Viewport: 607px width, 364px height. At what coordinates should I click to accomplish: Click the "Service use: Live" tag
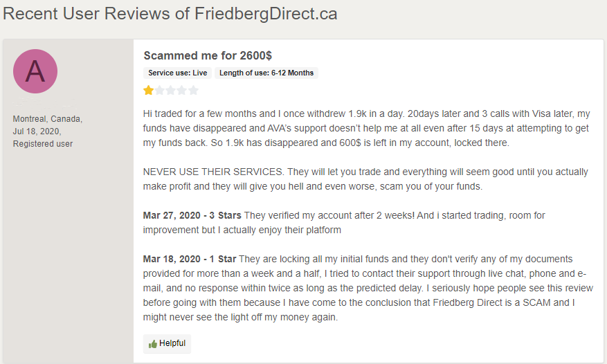click(178, 73)
